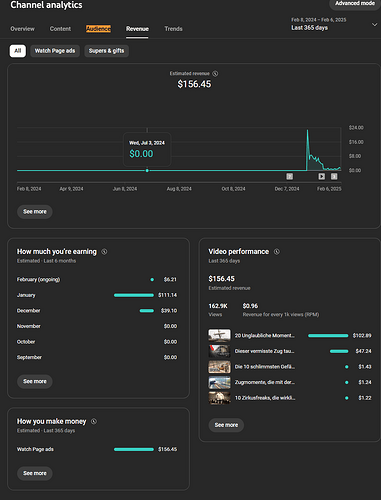The width and height of the screenshot is (381, 500).
Task: Click the info icon beside How you make money
Action: pos(94,421)
